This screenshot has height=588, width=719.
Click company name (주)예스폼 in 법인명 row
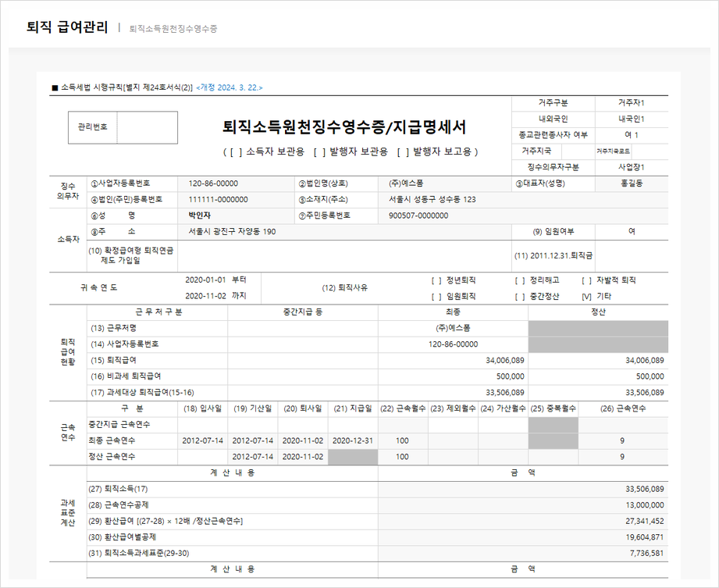pyautogui.click(x=406, y=184)
